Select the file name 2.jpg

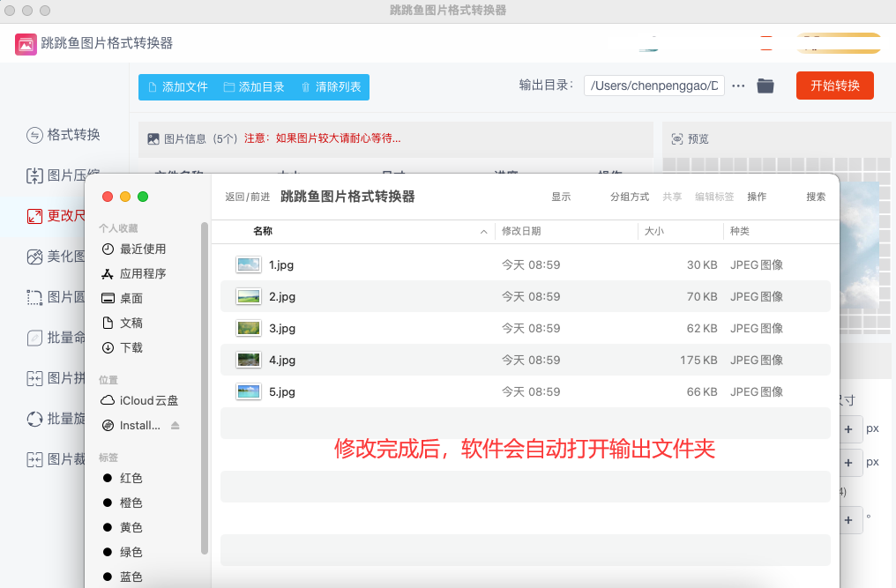[x=282, y=296]
